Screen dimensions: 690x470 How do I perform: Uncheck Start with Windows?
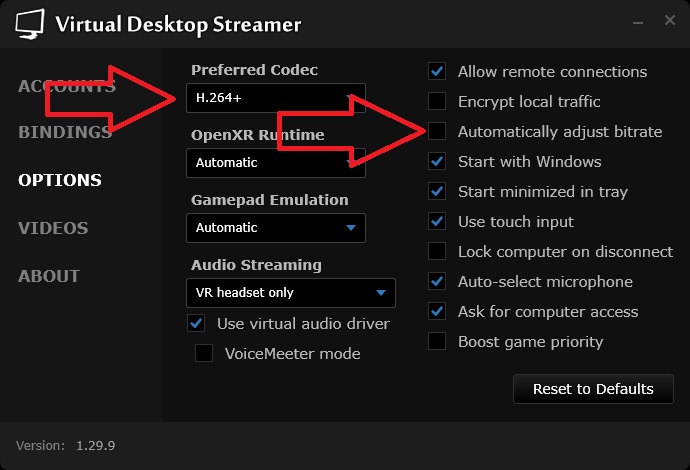[437, 161]
